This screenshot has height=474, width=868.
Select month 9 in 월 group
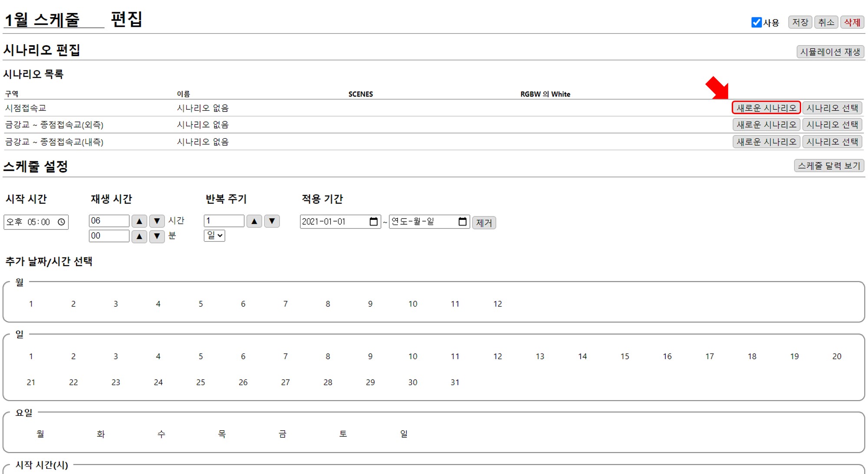pos(370,304)
